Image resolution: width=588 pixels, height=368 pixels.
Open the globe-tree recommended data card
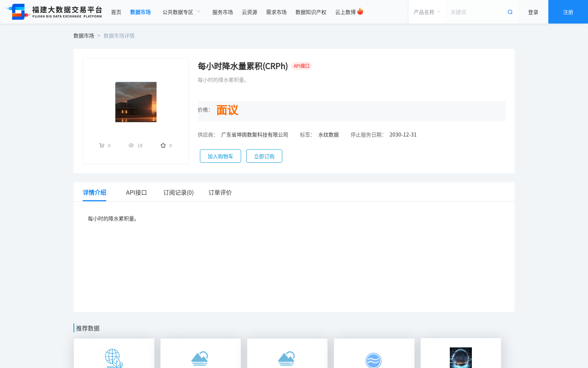pos(114,353)
